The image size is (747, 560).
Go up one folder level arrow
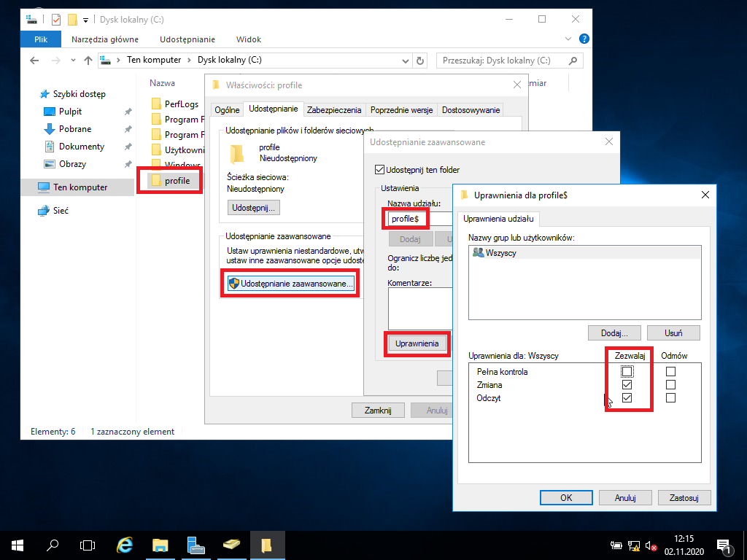pyautogui.click(x=88, y=60)
